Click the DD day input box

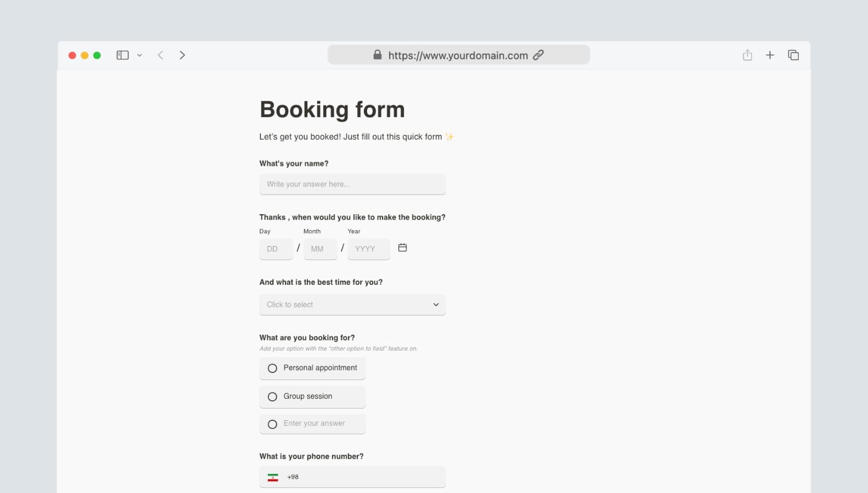pyautogui.click(x=276, y=249)
